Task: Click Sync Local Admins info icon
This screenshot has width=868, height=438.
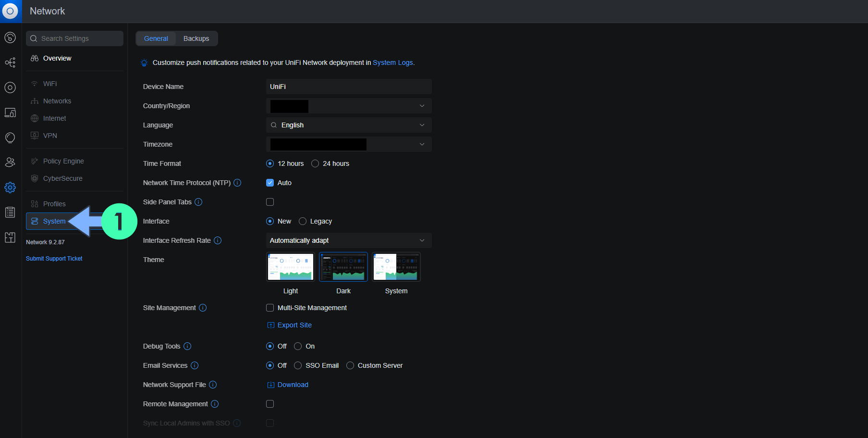Action: coord(237,423)
